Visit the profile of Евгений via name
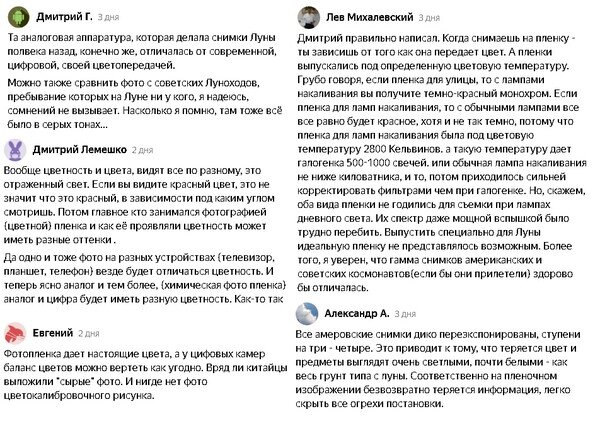Viewport: 600px width, 426px height. click(x=54, y=333)
